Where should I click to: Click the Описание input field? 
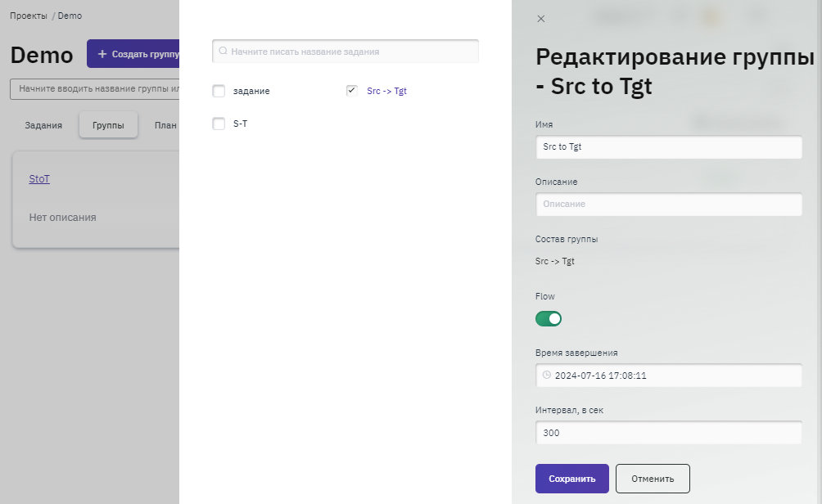pos(668,204)
